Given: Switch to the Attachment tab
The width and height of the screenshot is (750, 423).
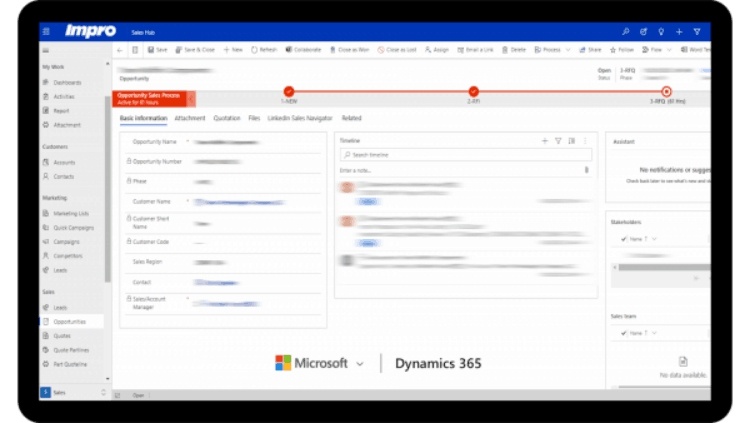Looking at the screenshot, I should click(x=190, y=118).
